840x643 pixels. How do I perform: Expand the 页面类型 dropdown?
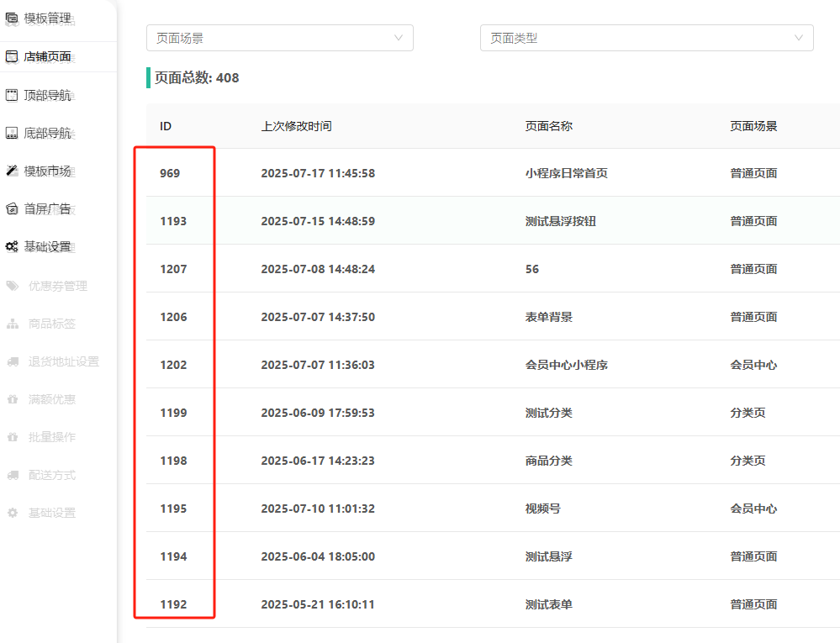pyautogui.click(x=646, y=38)
